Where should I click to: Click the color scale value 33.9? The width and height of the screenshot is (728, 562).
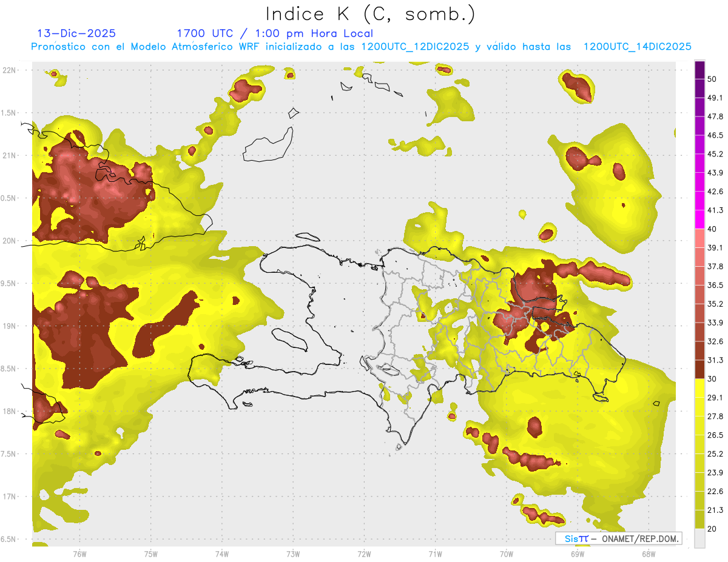715,323
